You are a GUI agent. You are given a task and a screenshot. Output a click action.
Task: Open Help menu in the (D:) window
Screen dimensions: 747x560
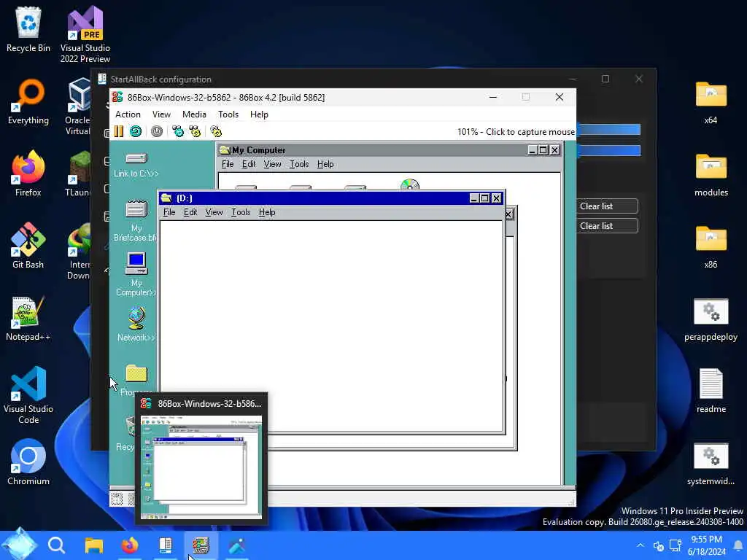coord(267,212)
